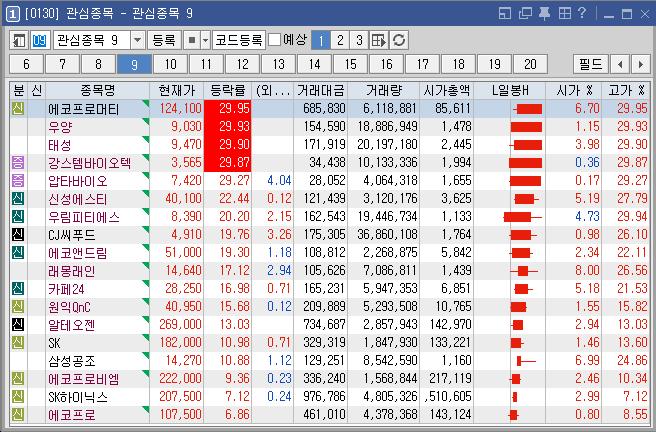
Task: Select the stock name 삼성공조
Action: tap(72, 361)
